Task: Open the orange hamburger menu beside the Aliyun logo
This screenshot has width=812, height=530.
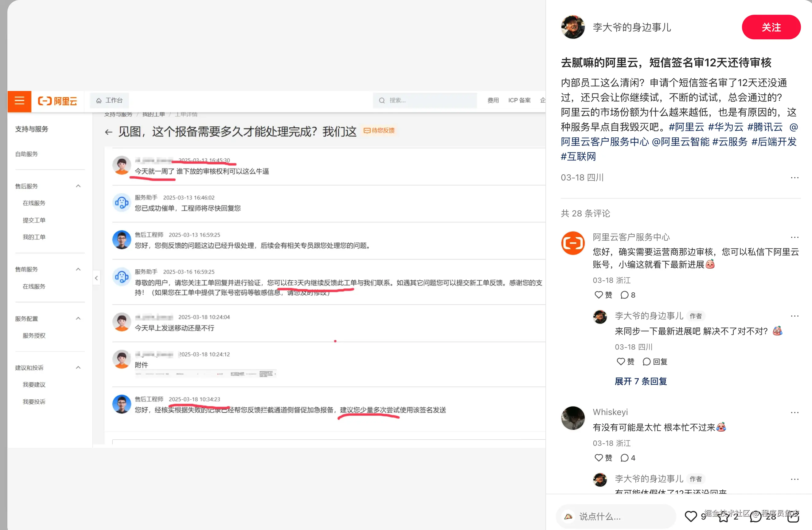Action: pos(19,101)
